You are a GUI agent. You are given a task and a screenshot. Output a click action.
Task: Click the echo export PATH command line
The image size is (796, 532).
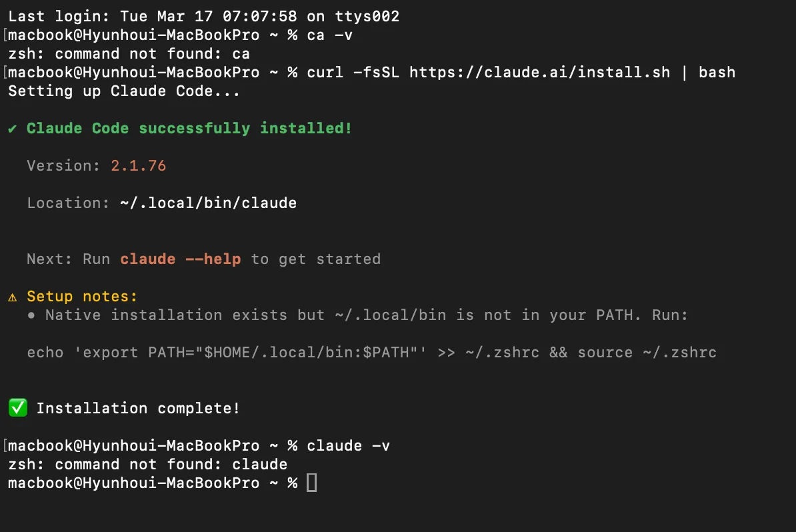[371, 352]
